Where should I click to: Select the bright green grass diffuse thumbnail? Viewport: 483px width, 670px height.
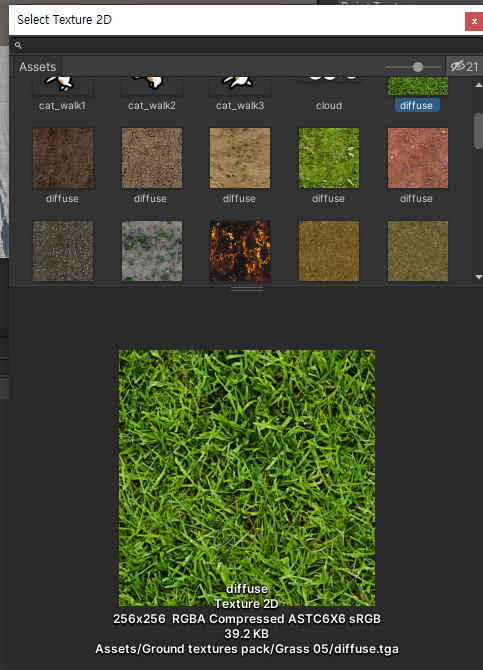(x=329, y=158)
